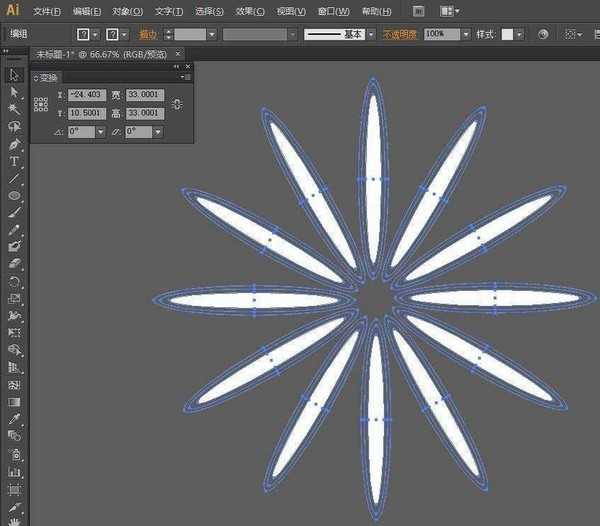Select the Ellipse shape tool
The height and width of the screenshot is (526, 600).
pos(14,195)
